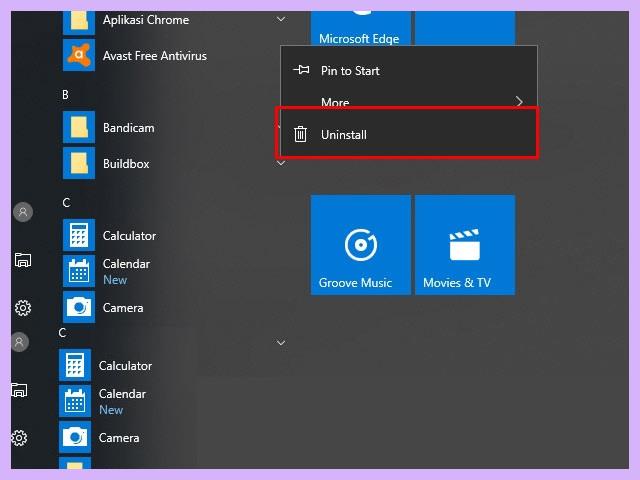Open the Groove Music tile
This screenshot has height=480, width=640.
click(361, 245)
